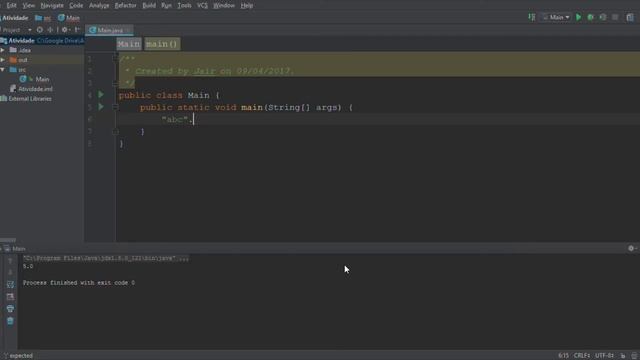Open the Navigate menu
The height and width of the screenshot is (360, 640).
point(52,6)
